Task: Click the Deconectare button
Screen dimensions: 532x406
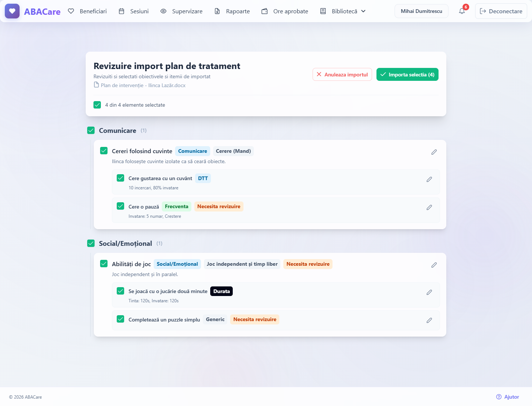Action: tap(501, 11)
